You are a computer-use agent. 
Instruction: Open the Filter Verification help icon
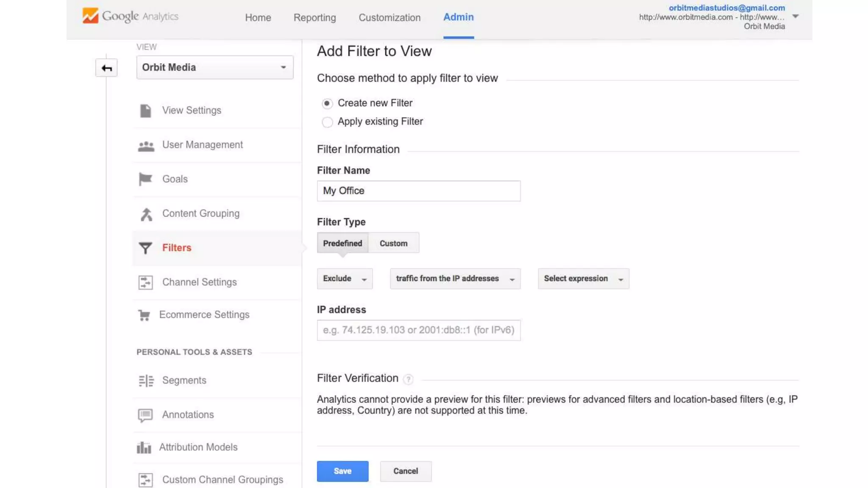408,379
